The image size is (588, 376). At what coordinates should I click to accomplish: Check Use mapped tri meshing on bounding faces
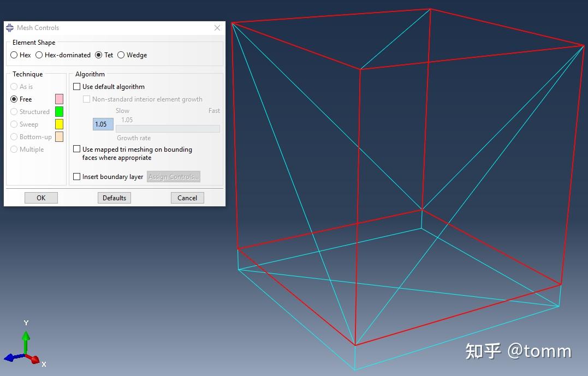coord(76,149)
